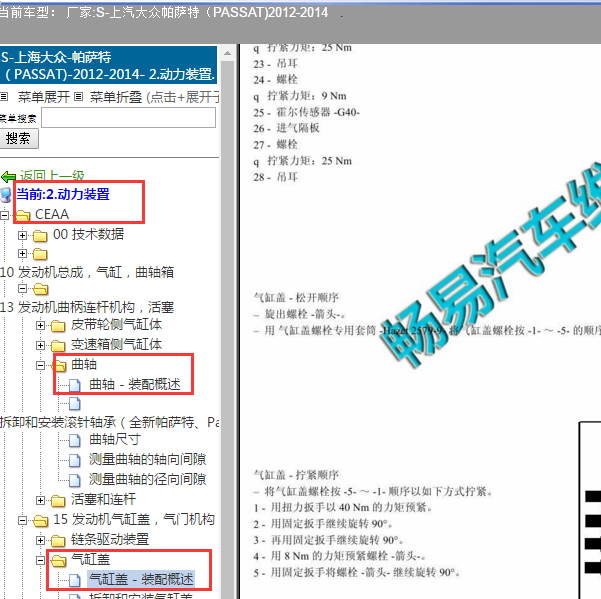Viewport: 601px width, 599px height.
Task: Open 测量曲轴的径向间隙 page
Action: 148,479
